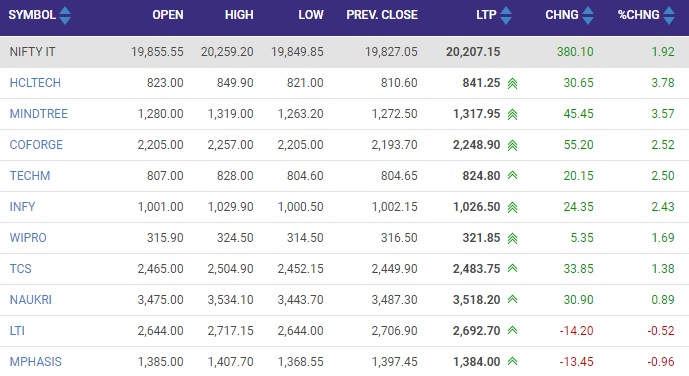This screenshot has width=689, height=376.
Task: Click the PREV. CLOSE column header
Action: [382, 15]
